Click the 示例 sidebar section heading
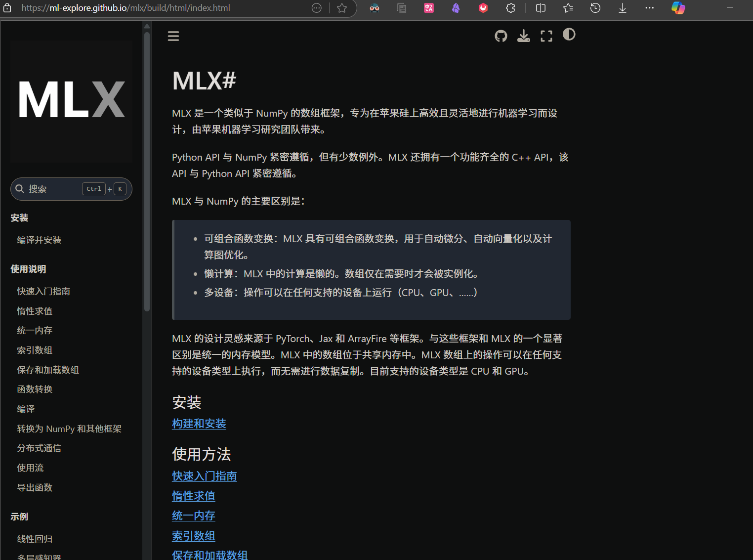Viewport: 753px width, 560px height. [19, 517]
